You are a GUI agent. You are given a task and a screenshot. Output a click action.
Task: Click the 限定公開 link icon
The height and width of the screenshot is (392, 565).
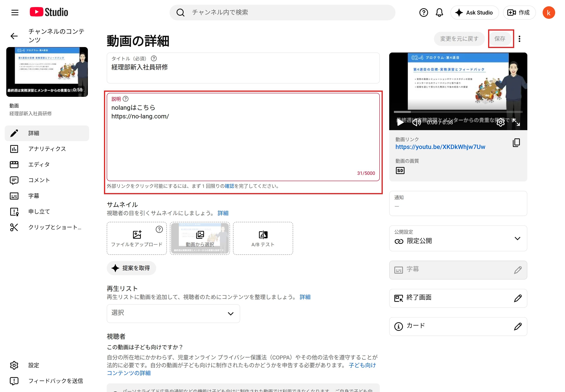(x=399, y=241)
